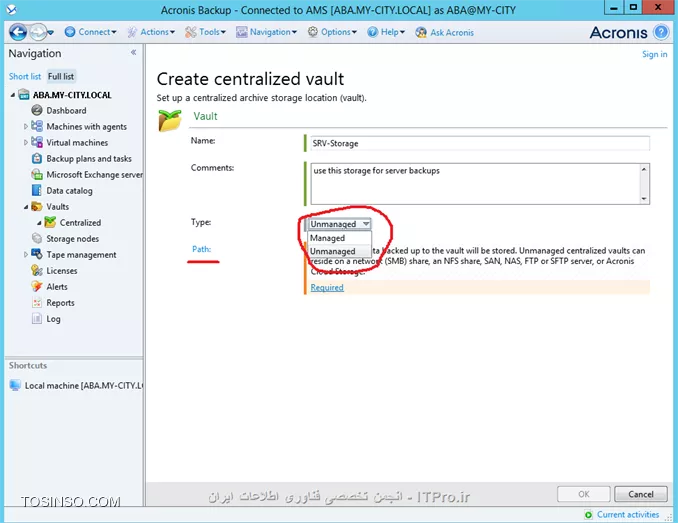The height and width of the screenshot is (523, 678).
Task: Select Storage nodes in navigation tree
Action: point(72,239)
